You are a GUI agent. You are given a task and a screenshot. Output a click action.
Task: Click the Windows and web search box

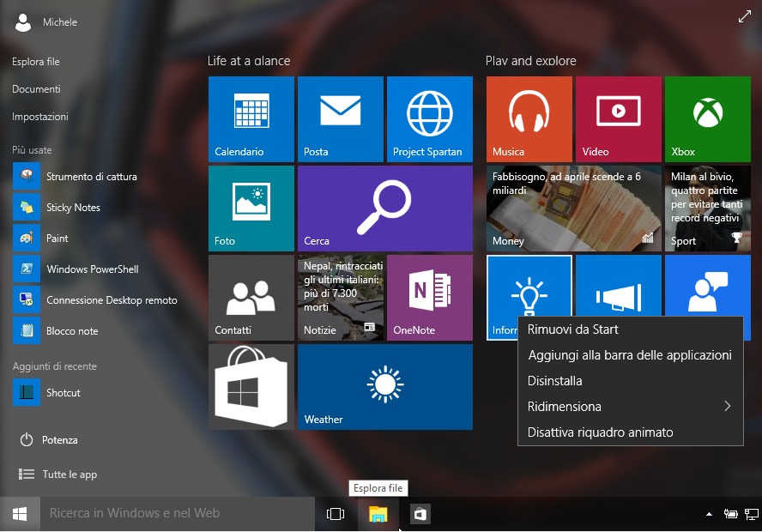click(x=177, y=514)
